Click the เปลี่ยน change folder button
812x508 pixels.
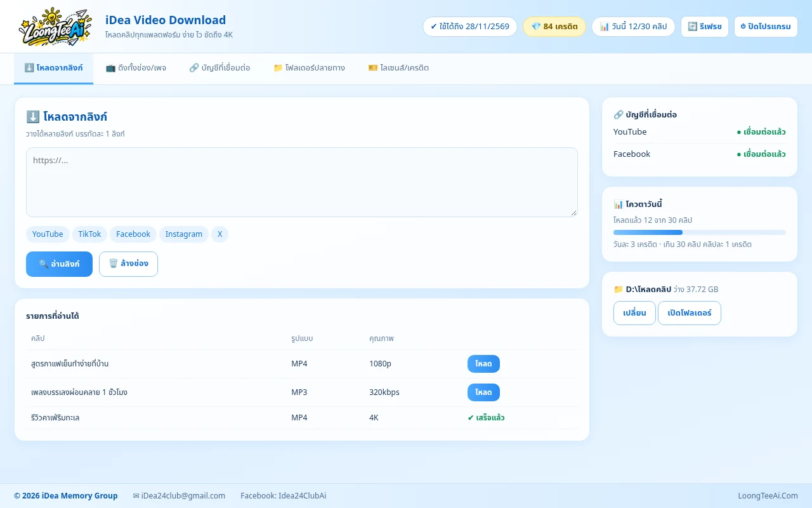click(634, 313)
